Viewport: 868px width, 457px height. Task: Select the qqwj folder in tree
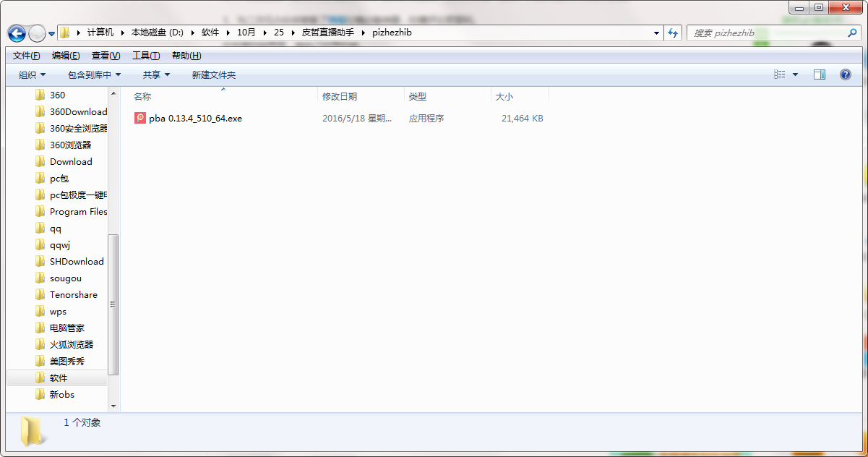59,244
